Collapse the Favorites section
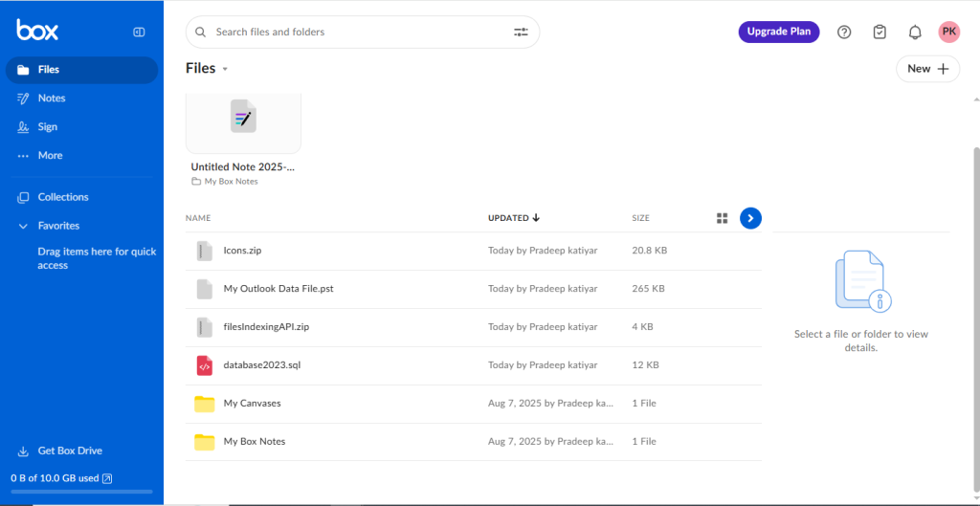Screen dimensions: 980x506 coord(23,226)
